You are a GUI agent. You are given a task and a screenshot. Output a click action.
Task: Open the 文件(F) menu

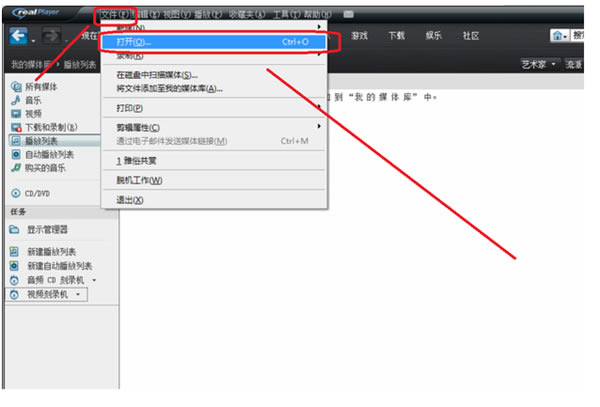[115, 15]
